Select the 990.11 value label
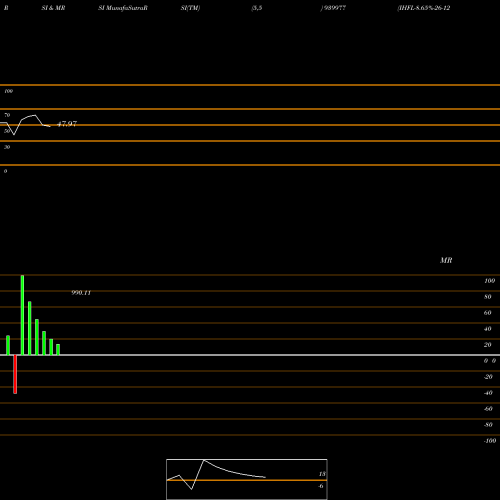500x500 pixels. (x=81, y=293)
